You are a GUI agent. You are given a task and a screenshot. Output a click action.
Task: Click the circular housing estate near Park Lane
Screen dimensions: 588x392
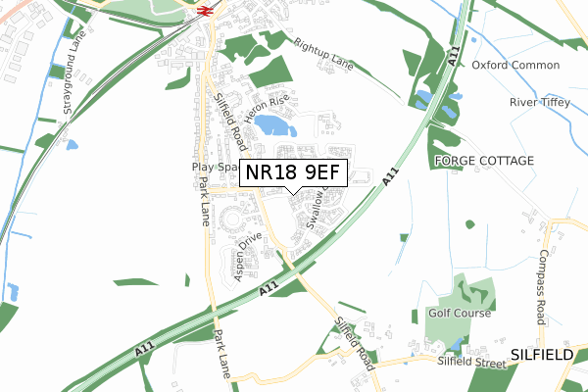(232, 220)
